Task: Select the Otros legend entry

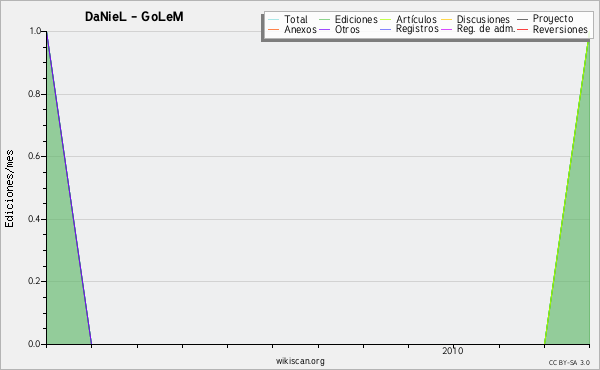Action: click(347, 29)
